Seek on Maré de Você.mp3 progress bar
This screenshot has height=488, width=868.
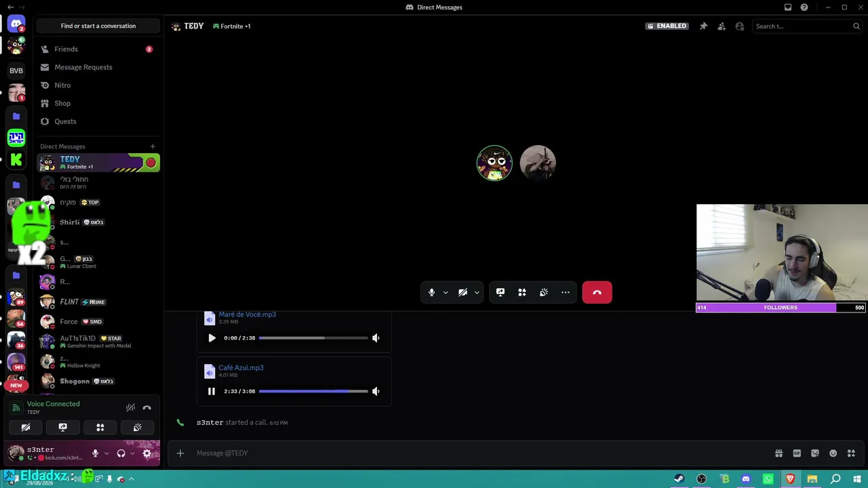[313, 338]
